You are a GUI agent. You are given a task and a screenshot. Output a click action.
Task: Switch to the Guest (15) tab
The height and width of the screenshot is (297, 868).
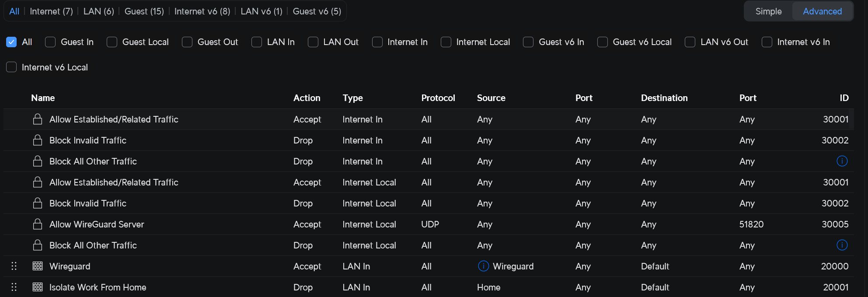(144, 11)
